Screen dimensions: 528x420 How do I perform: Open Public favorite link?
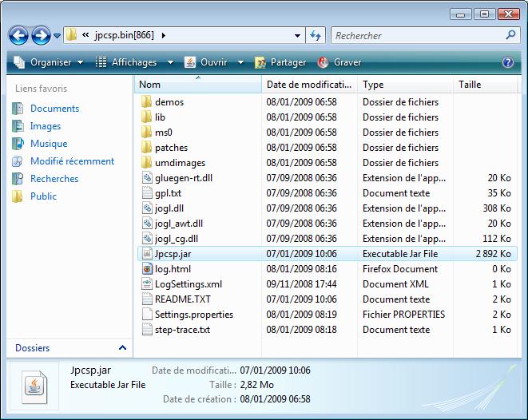click(43, 196)
